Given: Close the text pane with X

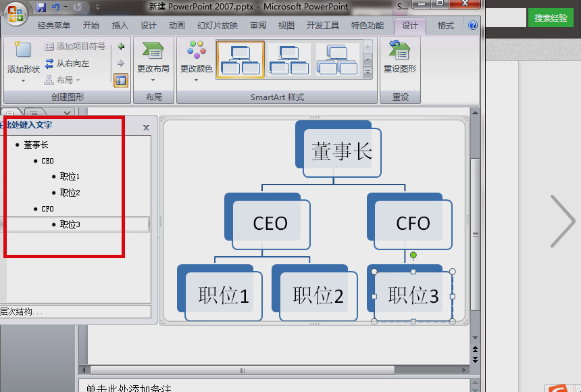Looking at the screenshot, I should (x=146, y=128).
